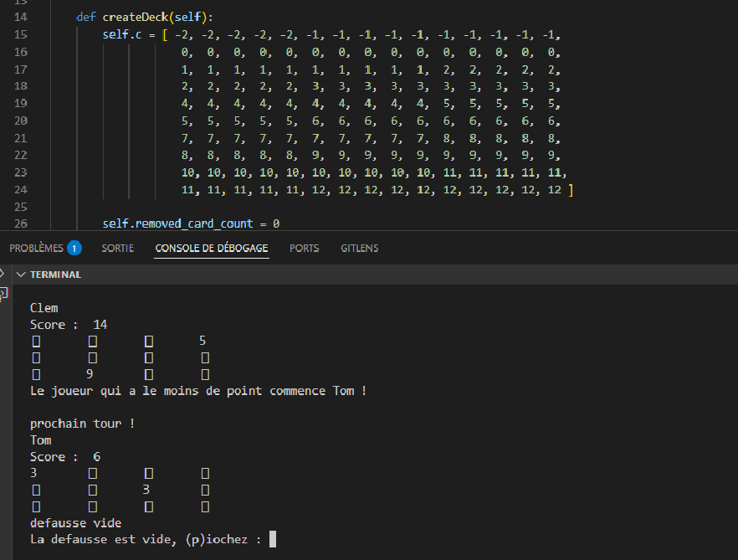
Task: Collapse the TERMINAL section chevron
Action: [22, 275]
